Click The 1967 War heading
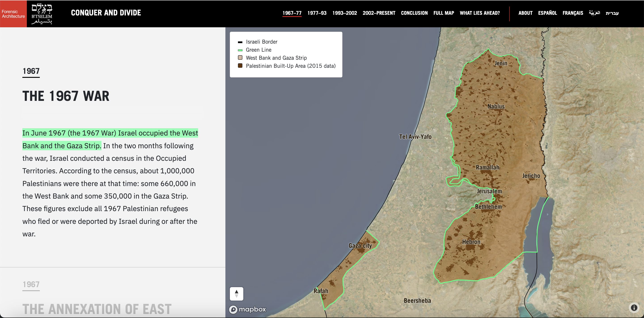The width and height of the screenshot is (644, 318). tap(66, 96)
